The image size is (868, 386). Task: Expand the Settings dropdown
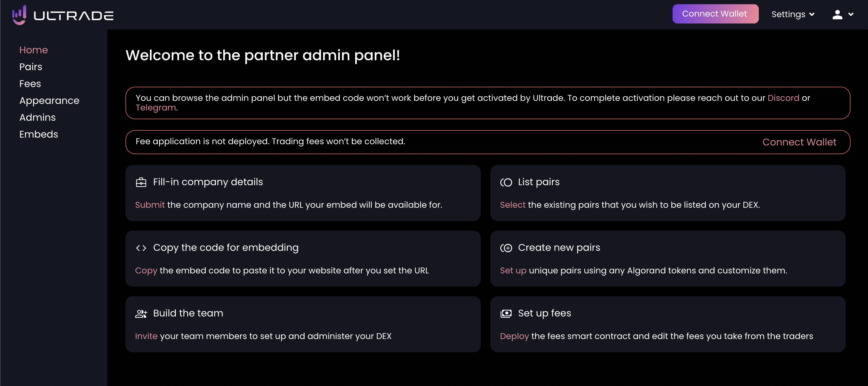pyautogui.click(x=793, y=14)
